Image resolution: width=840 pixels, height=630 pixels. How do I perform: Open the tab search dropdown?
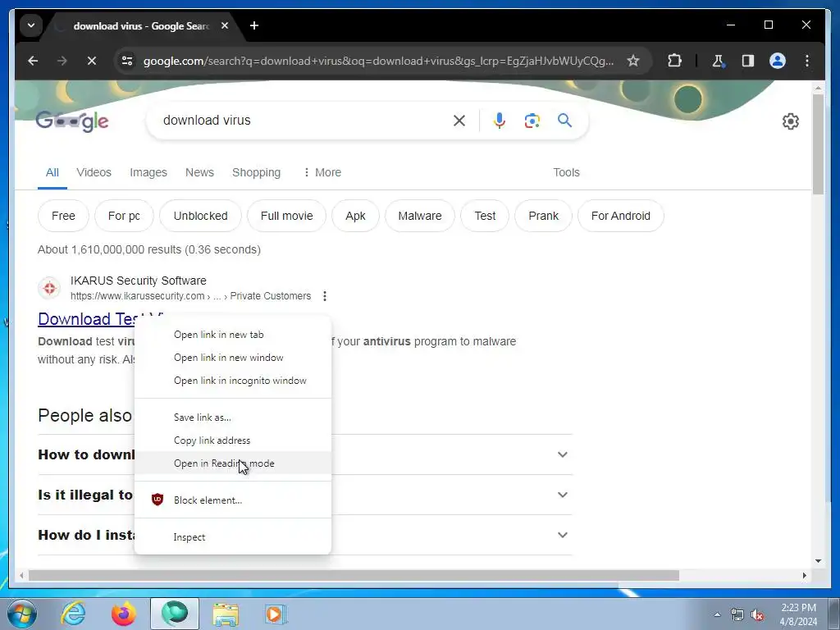click(31, 25)
